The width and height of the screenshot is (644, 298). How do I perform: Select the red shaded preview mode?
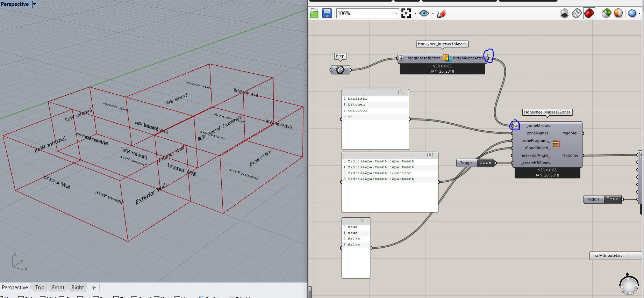tap(589, 13)
